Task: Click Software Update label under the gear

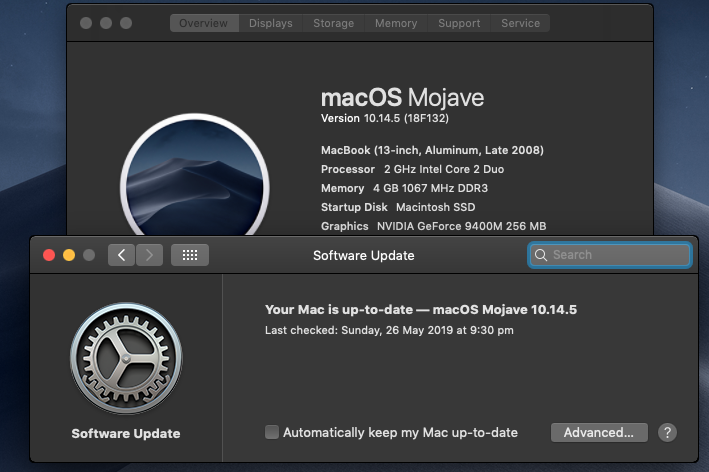Action: (126, 434)
